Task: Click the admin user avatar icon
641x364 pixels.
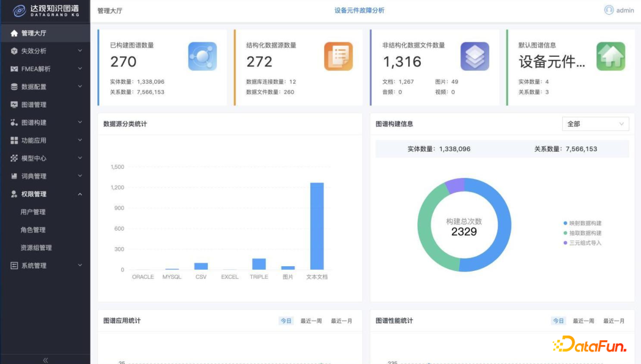Action: point(609,10)
